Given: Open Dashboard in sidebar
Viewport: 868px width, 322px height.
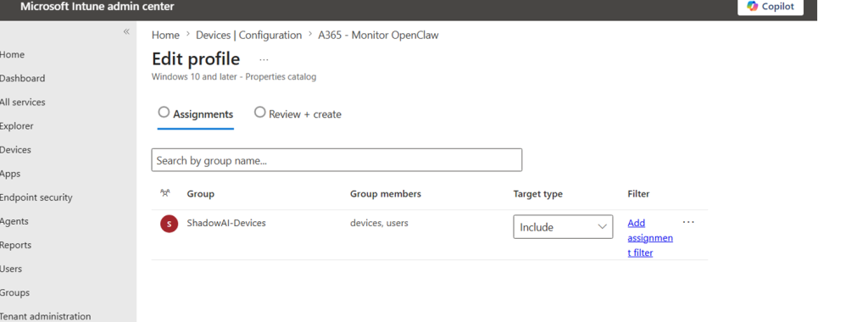Looking at the screenshot, I should (x=23, y=79).
